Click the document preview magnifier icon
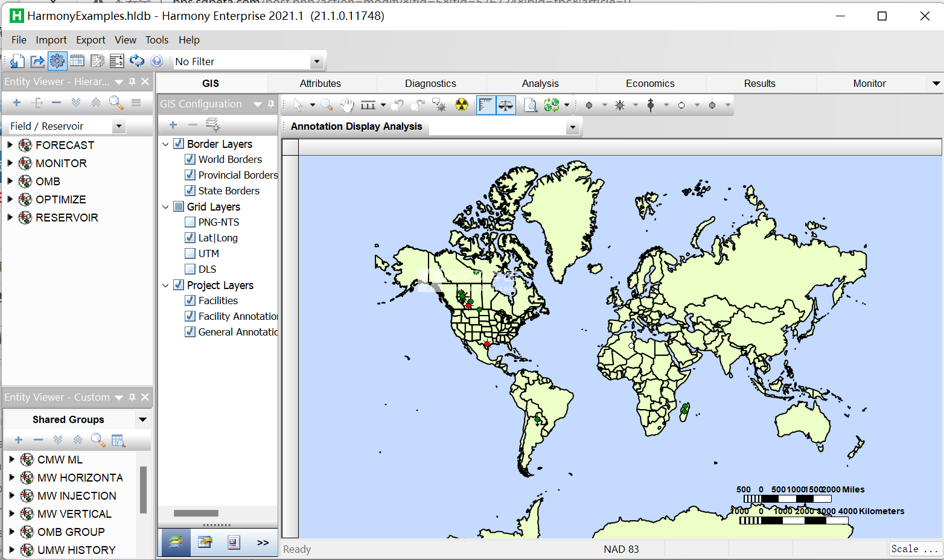This screenshot has height=560, width=944. coord(531,105)
